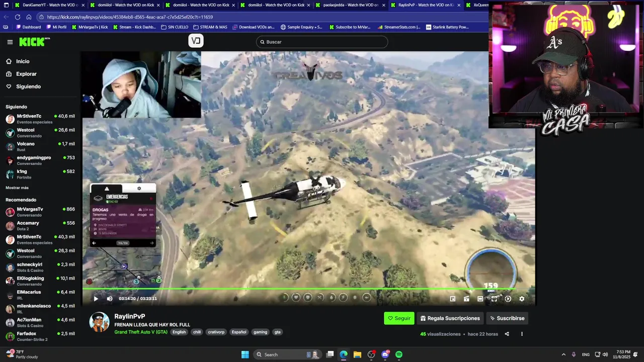644x362 pixels.
Task: Open Spotify from the taskbar
Action: [x=399, y=354]
